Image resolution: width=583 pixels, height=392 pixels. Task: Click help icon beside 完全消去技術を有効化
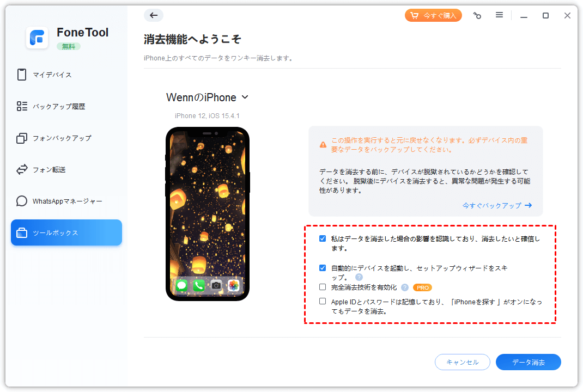pyautogui.click(x=405, y=287)
